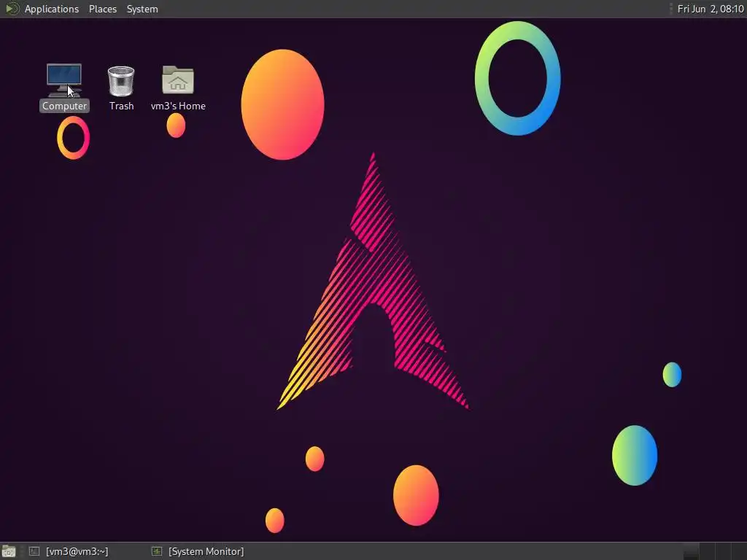Click the MATE logo icon in the top panel
The width and height of the screenshot is (747, 560).
12,9
